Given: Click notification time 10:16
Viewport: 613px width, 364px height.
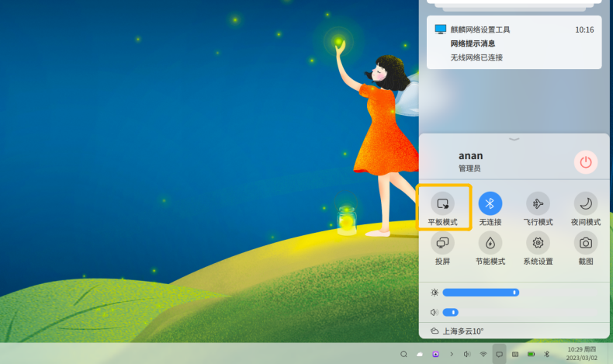Looking at the screenshot, I should [x=584, y=29].
